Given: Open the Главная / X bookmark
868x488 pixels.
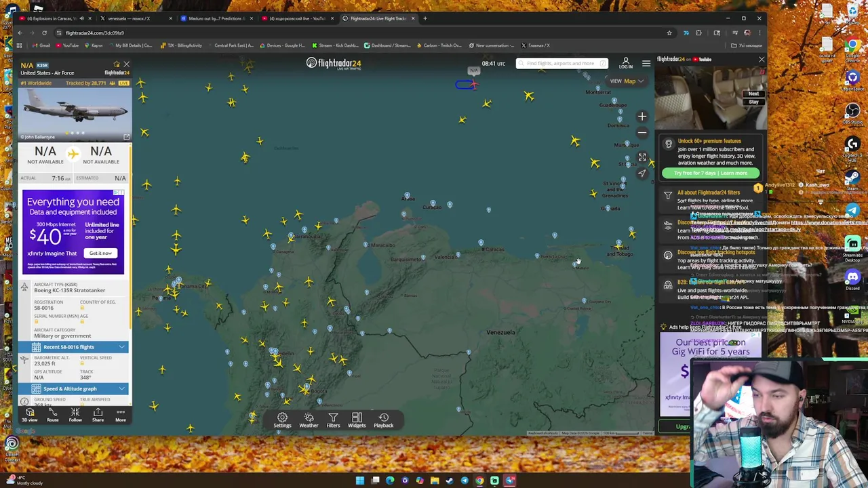Looking at the screenshot, I should pyautogui.click(x=534, y=45).
